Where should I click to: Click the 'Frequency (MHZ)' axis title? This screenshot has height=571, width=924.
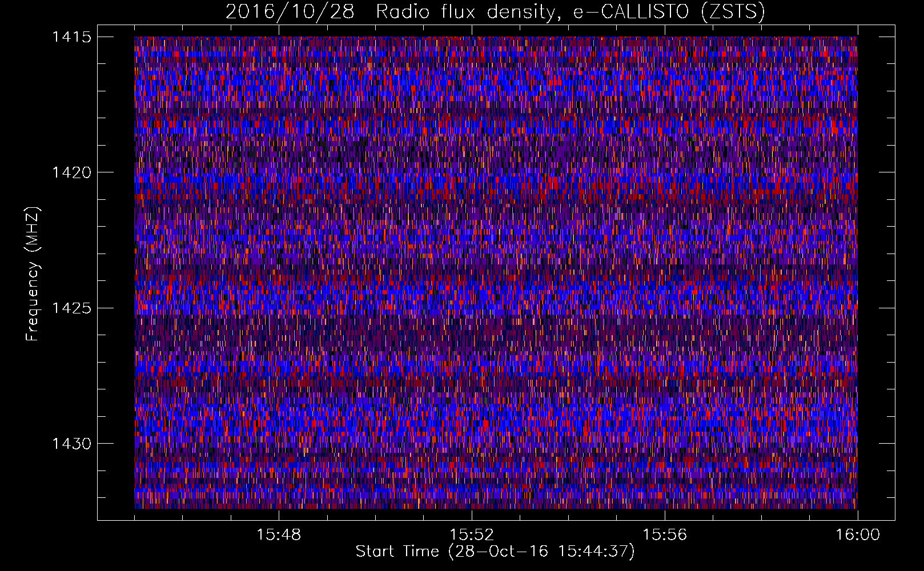pos(33,274)
